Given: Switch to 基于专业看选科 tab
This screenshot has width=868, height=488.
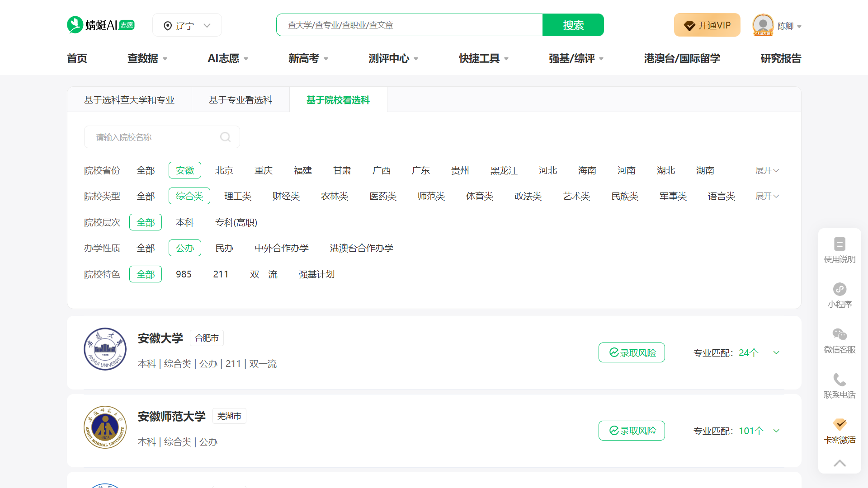Looking at the screenshot, I should [241, 99].
